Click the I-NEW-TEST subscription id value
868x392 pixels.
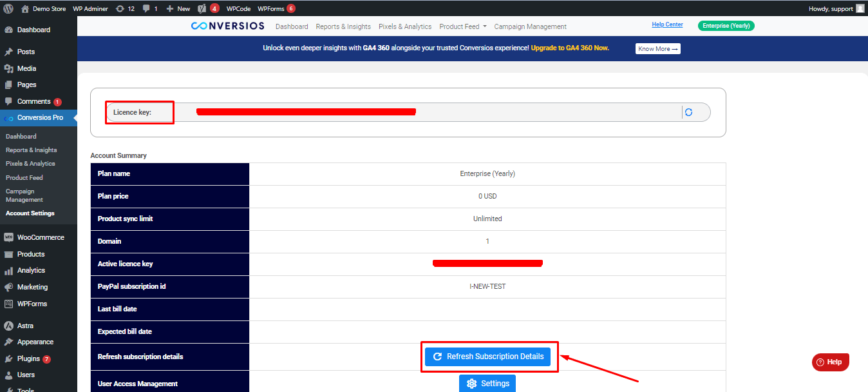pos(487,286)
